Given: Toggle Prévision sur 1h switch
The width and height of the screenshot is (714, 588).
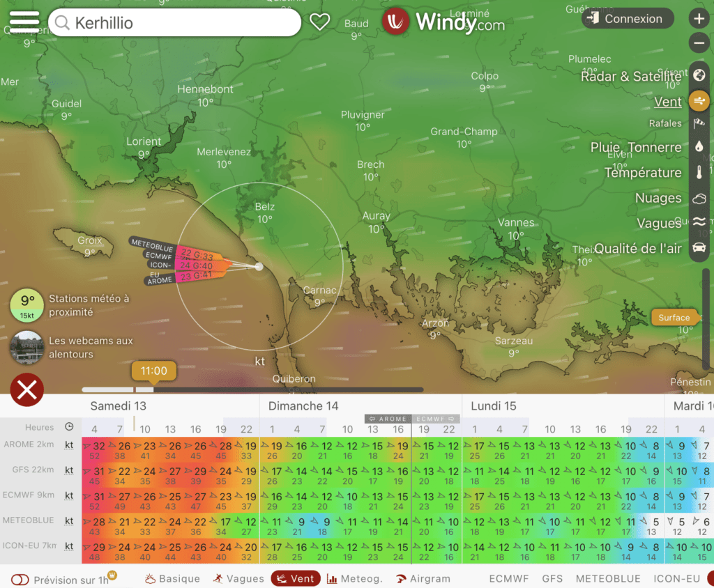Looking at the screenshot, I should pos(20,580).
